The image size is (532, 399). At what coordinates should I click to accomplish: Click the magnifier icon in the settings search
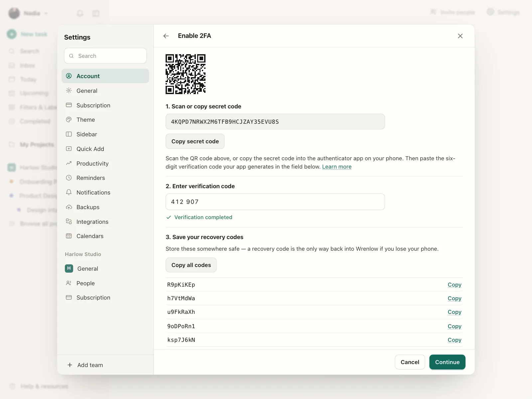coord(71,56)
